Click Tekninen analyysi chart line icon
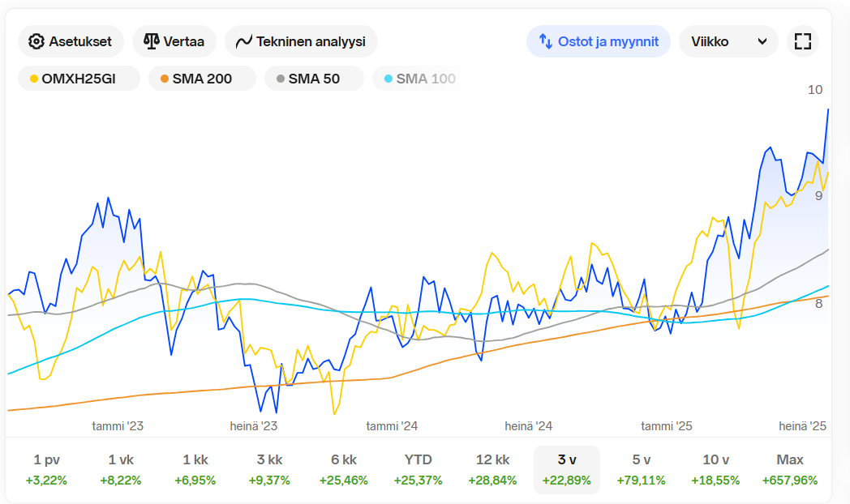 [244, 41]
